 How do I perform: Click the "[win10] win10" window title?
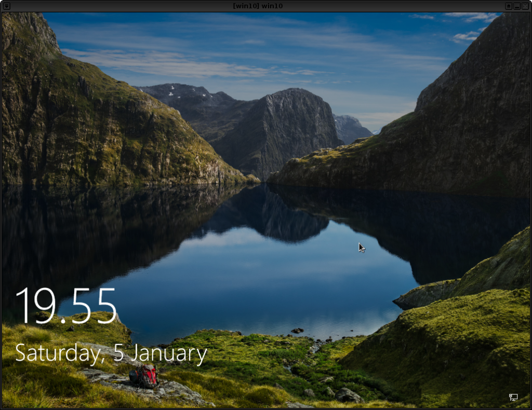[258, 6]
